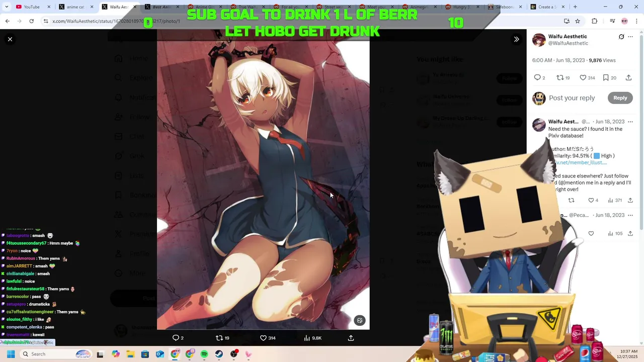This screenshot has height=362, width=644.
Task: Like icon with 314 below the photo
Action: point(263,338)
